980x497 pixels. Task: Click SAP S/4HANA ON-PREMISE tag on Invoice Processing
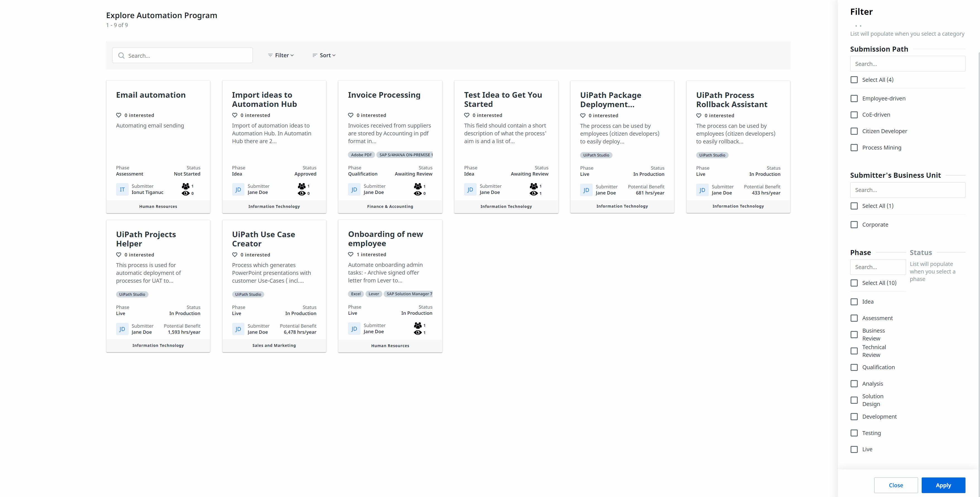(x=405, y=155)
